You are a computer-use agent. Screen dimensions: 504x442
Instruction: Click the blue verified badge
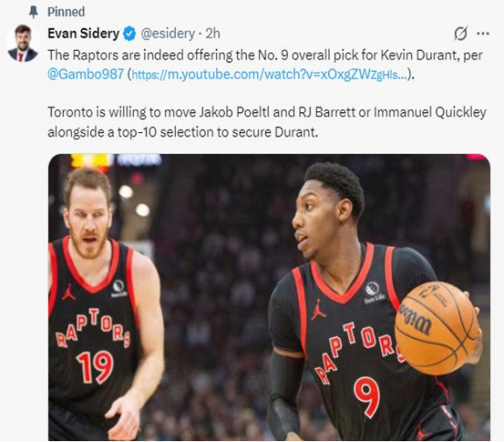tap(129, 34)
